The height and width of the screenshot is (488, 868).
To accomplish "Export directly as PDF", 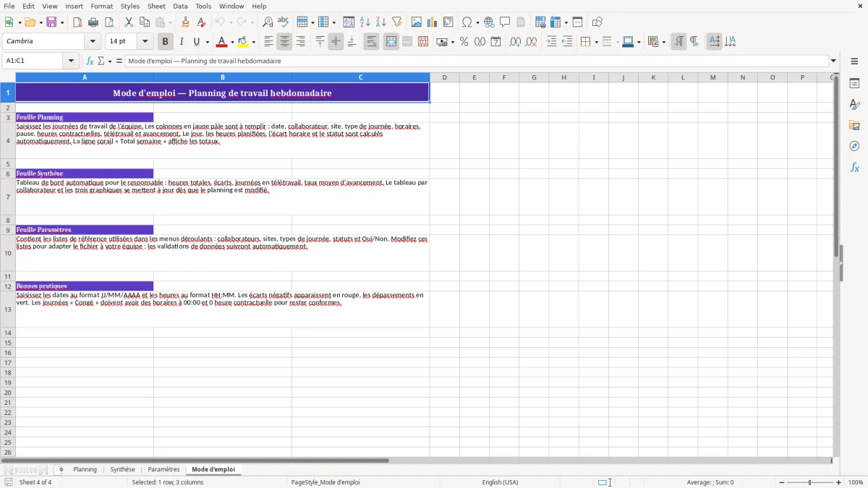I will [x=77, y=22].
